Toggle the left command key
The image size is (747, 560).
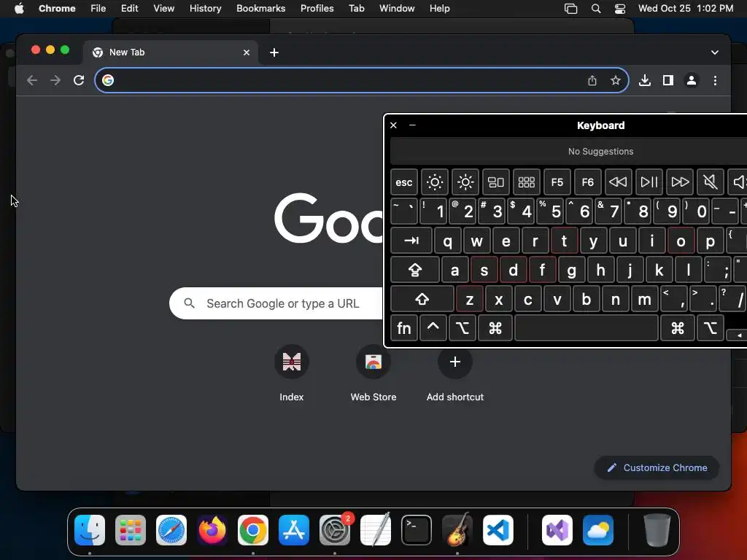(x=495, y=328)
